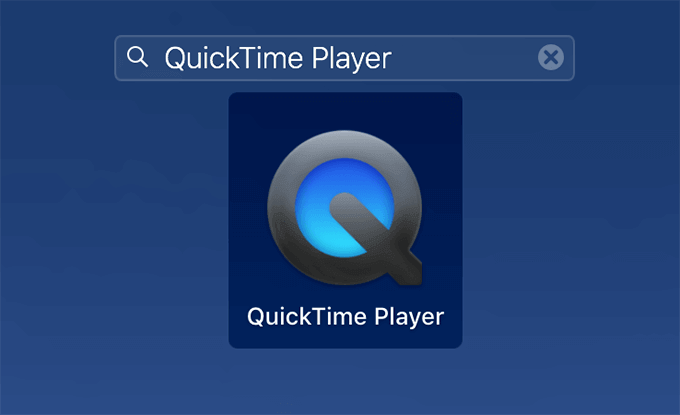Click the highlighted tile's dark background above the icon
Image resolution: width=680 pixels, height=415 pixels.
click(x=345, y=111)
